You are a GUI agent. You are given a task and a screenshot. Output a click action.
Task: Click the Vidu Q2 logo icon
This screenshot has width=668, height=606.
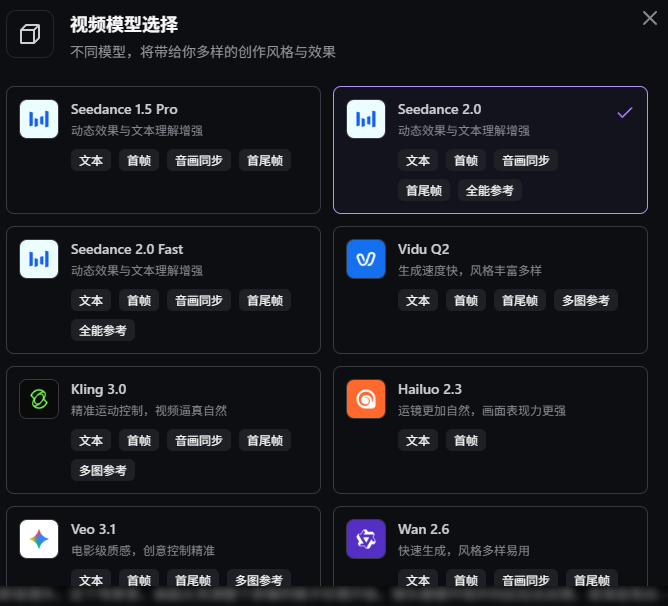(366, 259)
